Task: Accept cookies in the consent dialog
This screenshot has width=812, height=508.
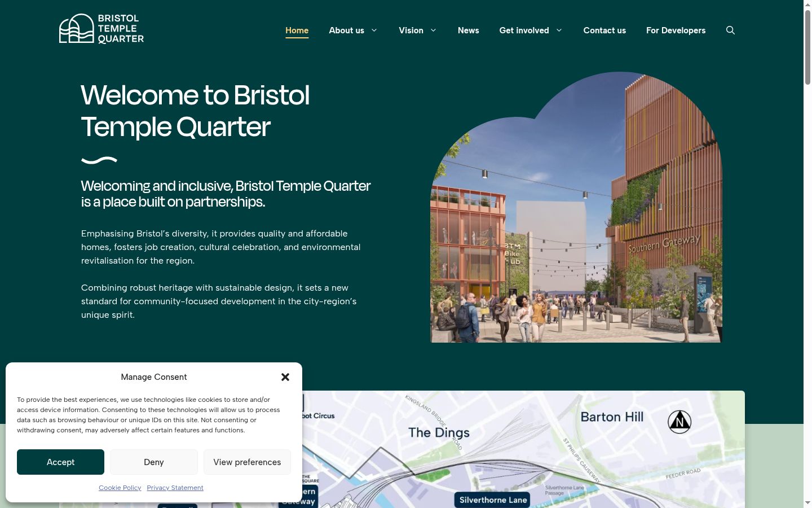Action: click(60, 462)
